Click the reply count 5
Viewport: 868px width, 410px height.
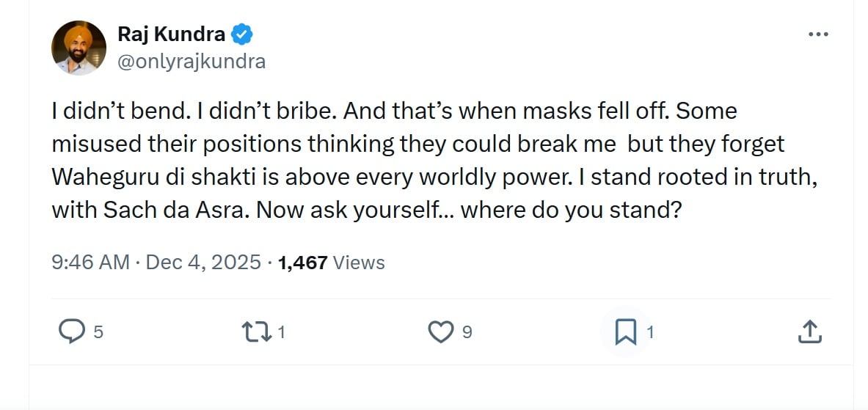coord(98,332)
